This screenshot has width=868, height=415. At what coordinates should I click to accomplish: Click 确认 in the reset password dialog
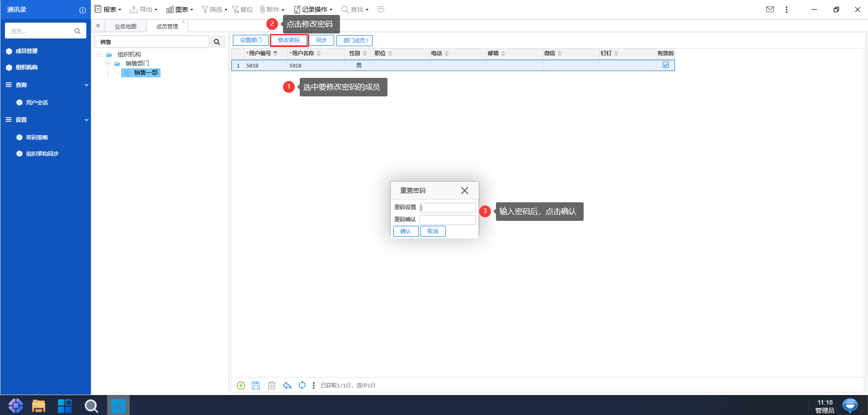click(x=406, y=231)
